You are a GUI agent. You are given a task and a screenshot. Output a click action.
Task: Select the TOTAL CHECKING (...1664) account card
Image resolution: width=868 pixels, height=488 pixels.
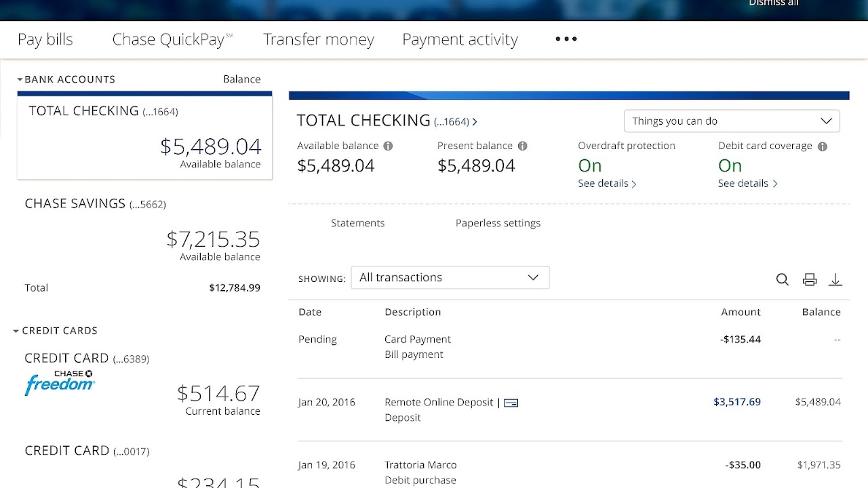[144, 137]
